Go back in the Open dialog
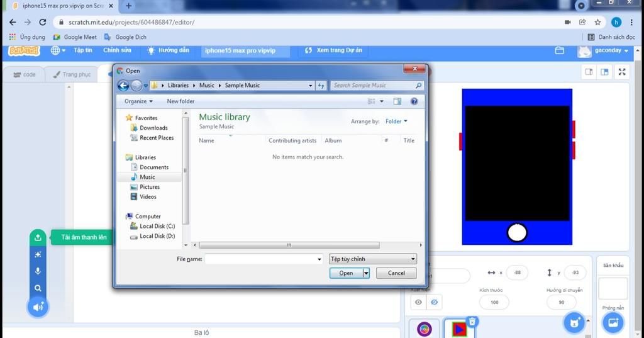 point(123,85)
